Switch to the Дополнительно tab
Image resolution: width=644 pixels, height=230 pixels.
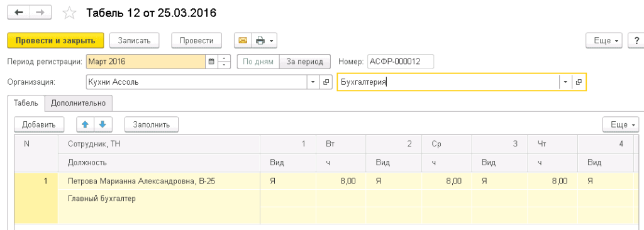(x=79, y=103)
